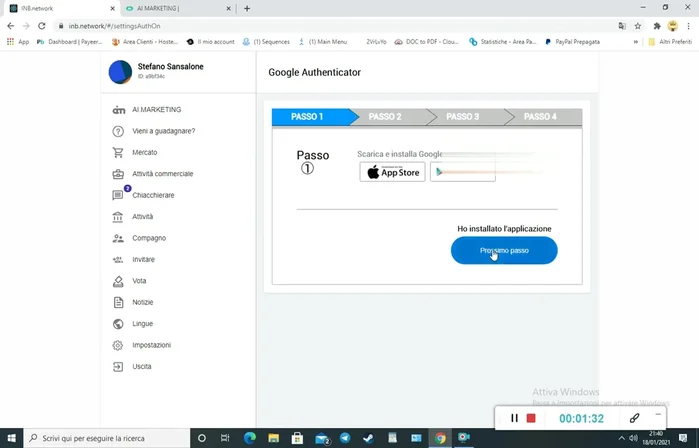This screenshot has height=448, width=699.
Task: Open the Area Clienti Hoste bookmark
Action: [x=144, y=42]
